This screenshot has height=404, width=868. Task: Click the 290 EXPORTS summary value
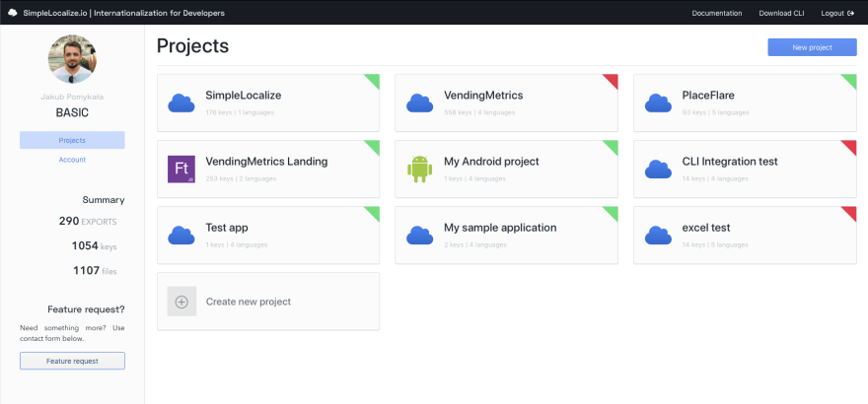88,222
